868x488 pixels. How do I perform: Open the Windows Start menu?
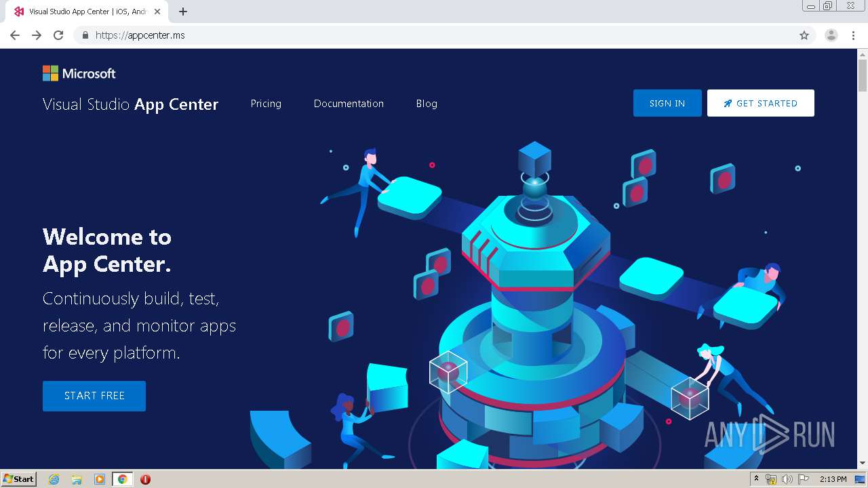[x=19, y=479]
